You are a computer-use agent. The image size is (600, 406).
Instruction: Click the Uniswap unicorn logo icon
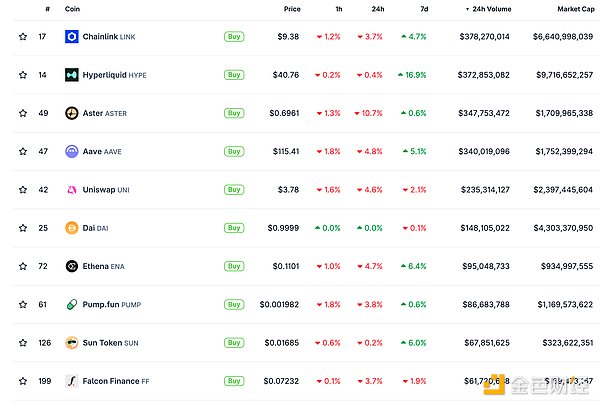pyautogui.click(x=72, y=190)
